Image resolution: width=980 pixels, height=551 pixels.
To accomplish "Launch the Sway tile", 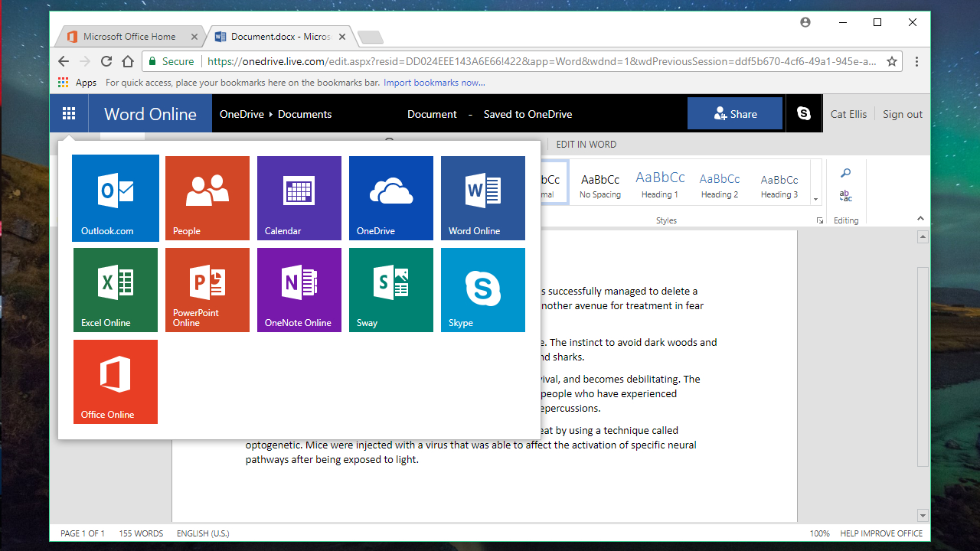I will pyautogui.click(x=391, y=290).
